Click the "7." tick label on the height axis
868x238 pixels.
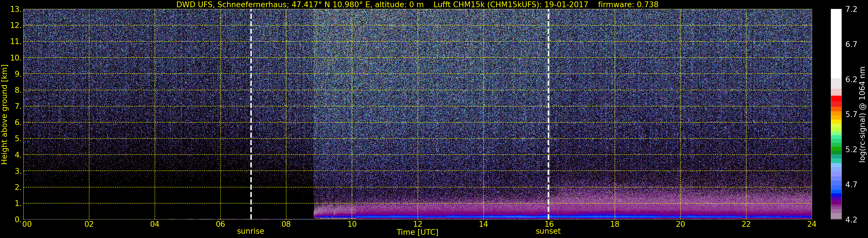pos(18,106)
